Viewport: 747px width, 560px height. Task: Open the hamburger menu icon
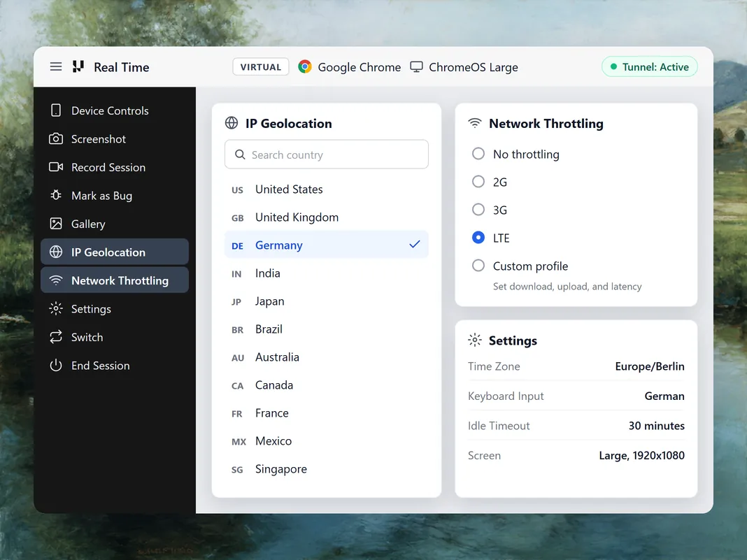coord(56,66)
